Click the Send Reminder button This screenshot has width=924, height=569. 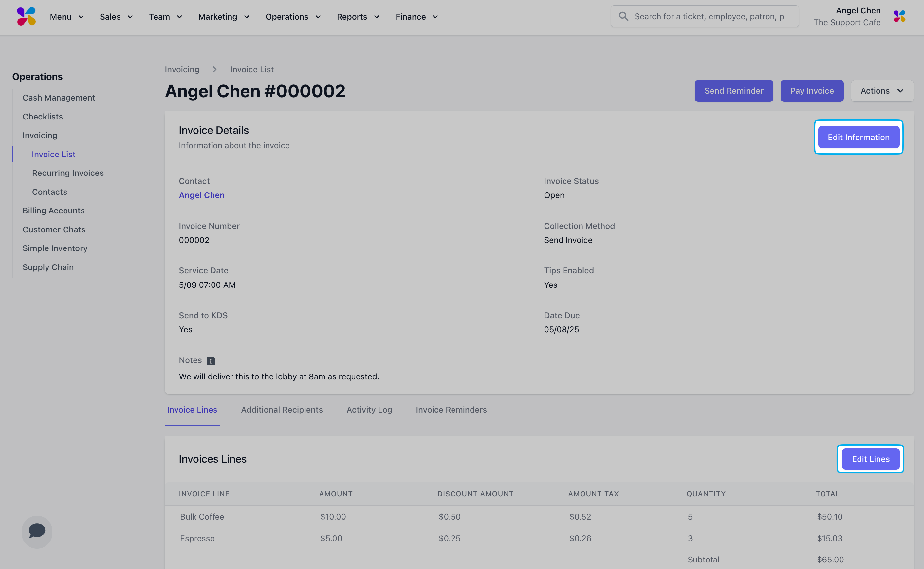click(x=733, y=91)
